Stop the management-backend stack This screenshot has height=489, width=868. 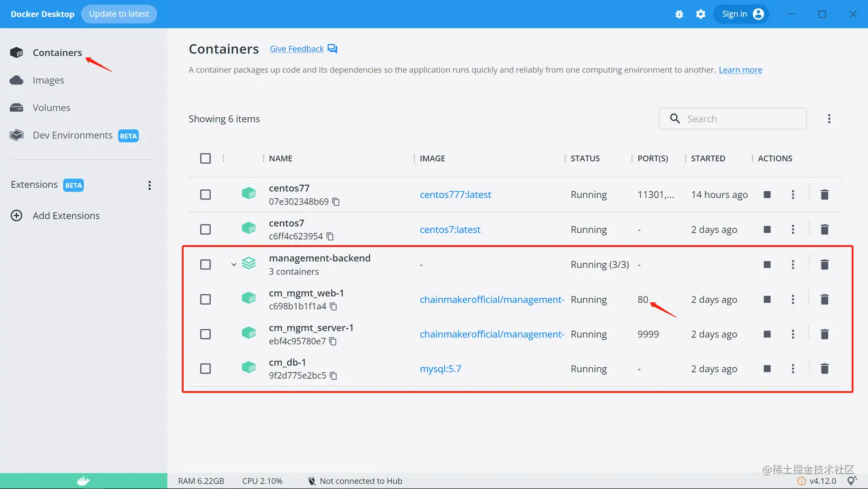[x=767, y=264]
